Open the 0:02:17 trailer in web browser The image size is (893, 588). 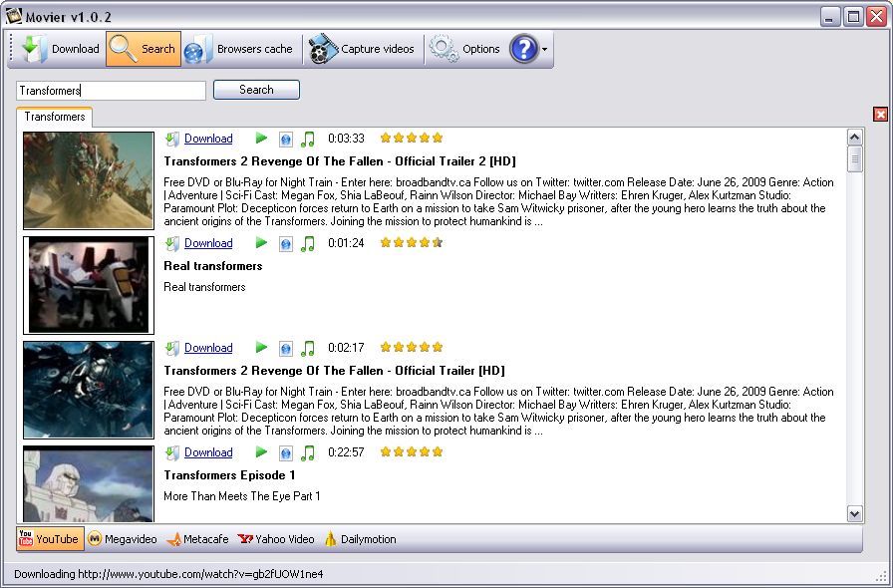click(286, 348)
